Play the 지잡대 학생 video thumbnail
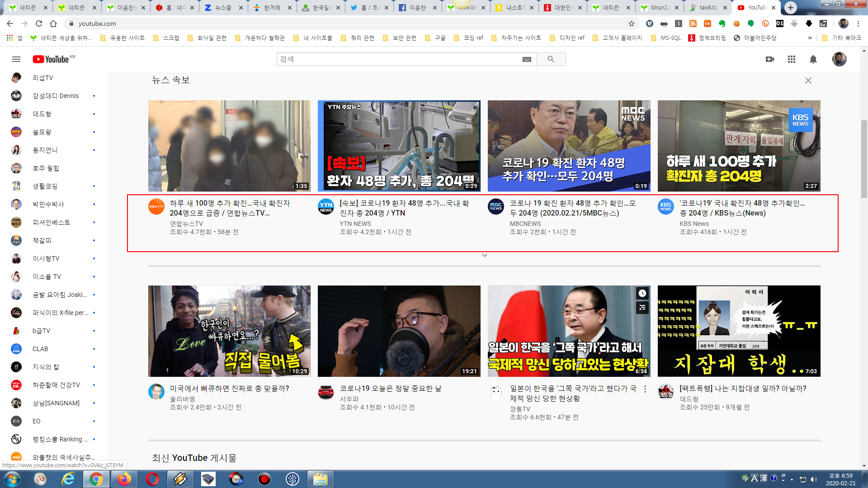This screenshot has height=488, width=868. click(739, 331)
